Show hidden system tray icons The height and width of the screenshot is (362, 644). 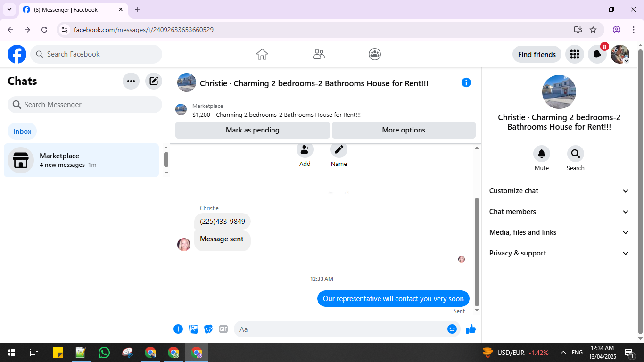click(x=563, y=353)
